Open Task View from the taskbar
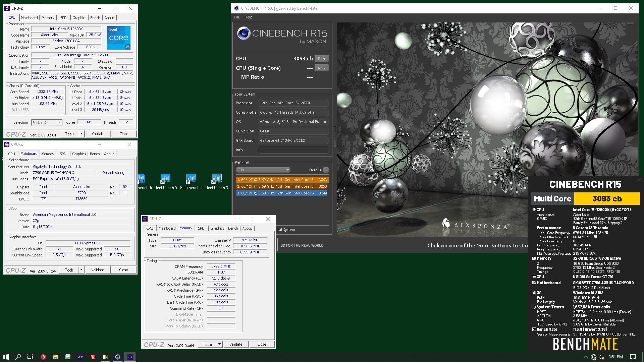644x362 pixels. click(30, 357)
